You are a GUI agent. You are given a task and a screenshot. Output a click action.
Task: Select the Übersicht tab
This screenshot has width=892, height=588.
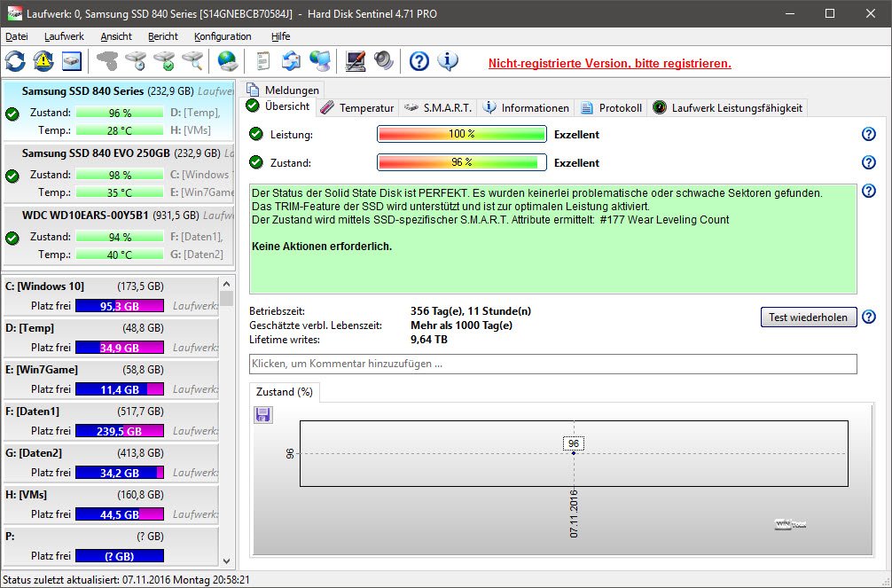coord(278,106)
